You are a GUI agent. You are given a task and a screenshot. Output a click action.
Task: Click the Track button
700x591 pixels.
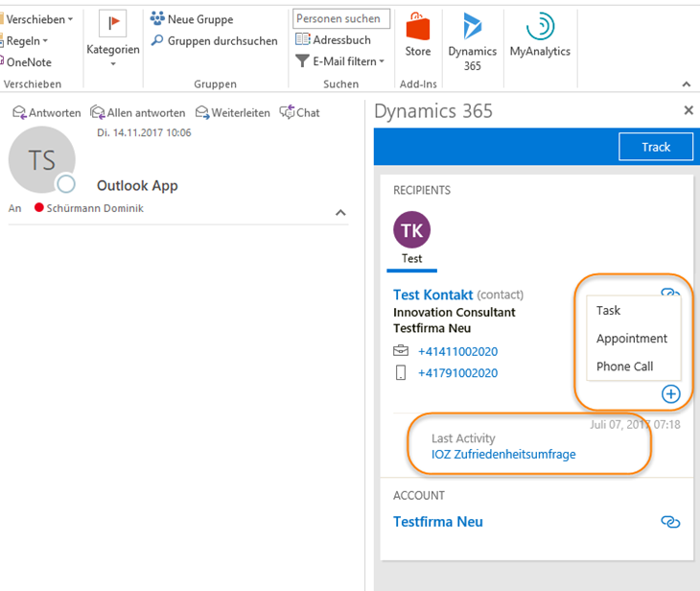click(656, 147)
